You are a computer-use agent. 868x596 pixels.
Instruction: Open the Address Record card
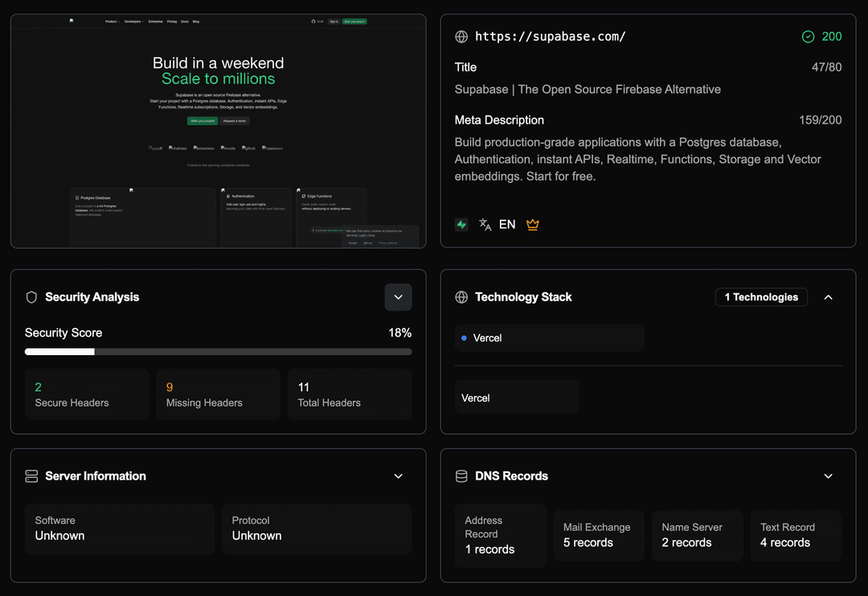pos(501,535)
